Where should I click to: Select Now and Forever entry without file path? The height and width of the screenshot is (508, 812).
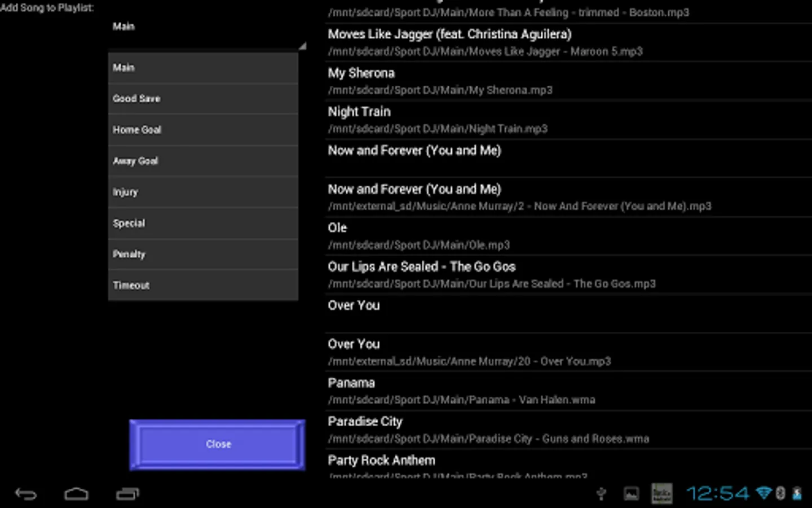click(568, 159)
